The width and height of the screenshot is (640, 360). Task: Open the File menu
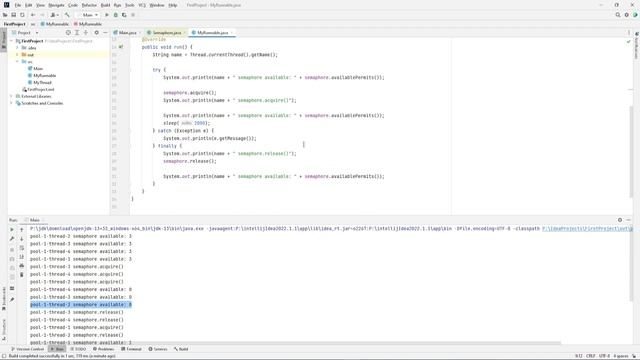pyautogui.click(x=18, y=5)
